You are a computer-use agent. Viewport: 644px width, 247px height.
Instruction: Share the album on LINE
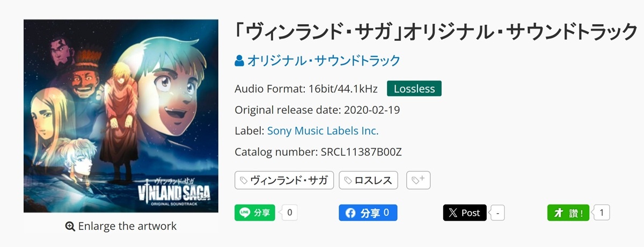click(x=255, y=213)
